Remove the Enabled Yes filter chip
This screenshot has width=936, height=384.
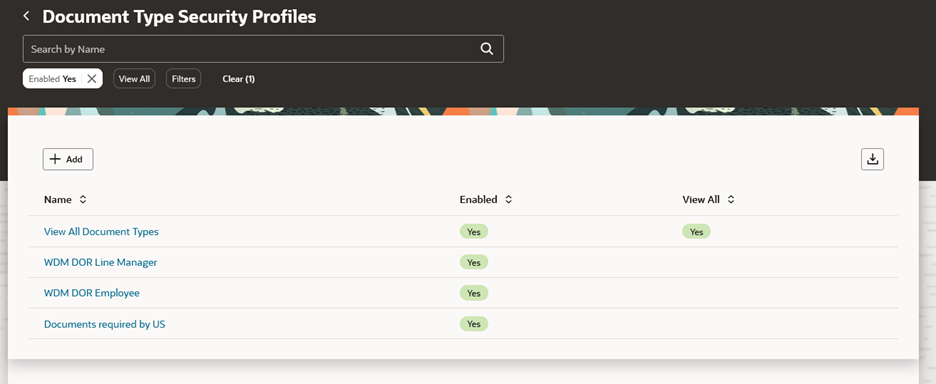pos(91,79)
